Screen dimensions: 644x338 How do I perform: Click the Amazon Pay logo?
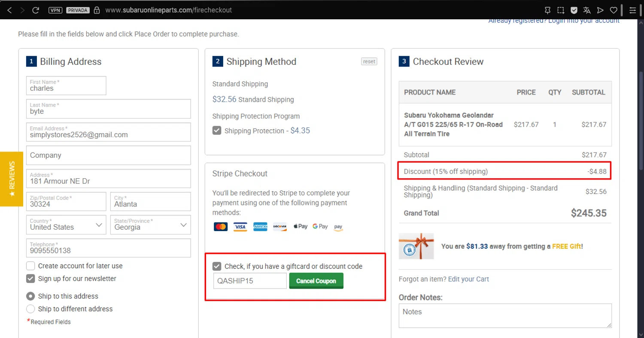coord(338,227)
